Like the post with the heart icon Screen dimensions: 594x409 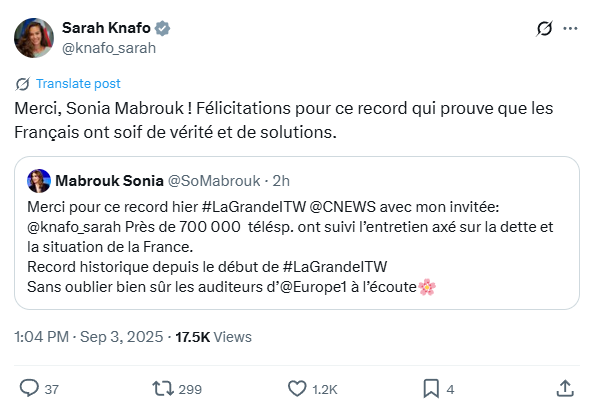(297, 389)
